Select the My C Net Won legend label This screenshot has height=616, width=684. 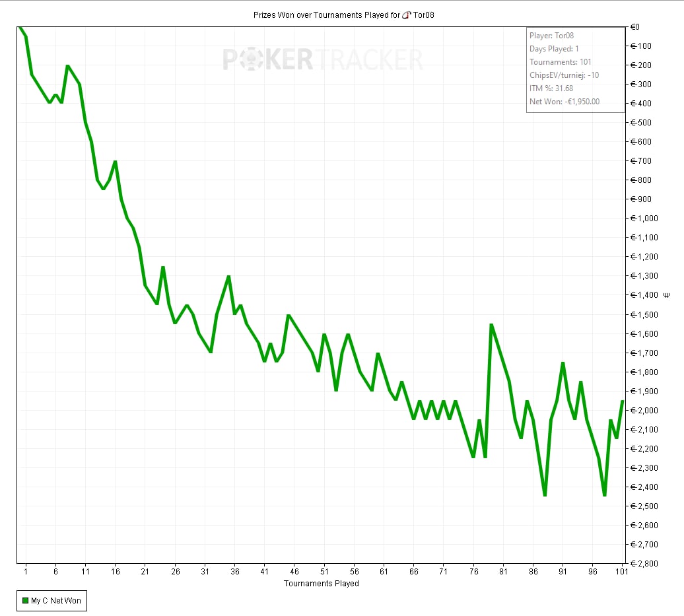click(55, 600)
